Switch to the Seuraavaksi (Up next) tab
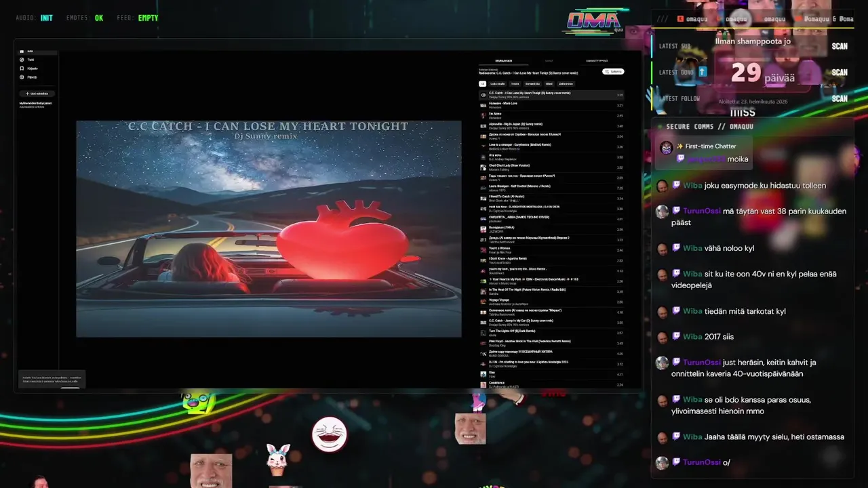The image size is (868, 488). tap(503, 61)
